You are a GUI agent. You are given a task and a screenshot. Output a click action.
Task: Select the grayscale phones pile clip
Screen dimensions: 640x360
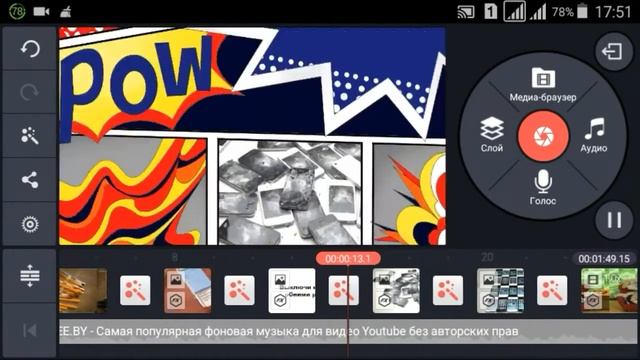(396, 290)
